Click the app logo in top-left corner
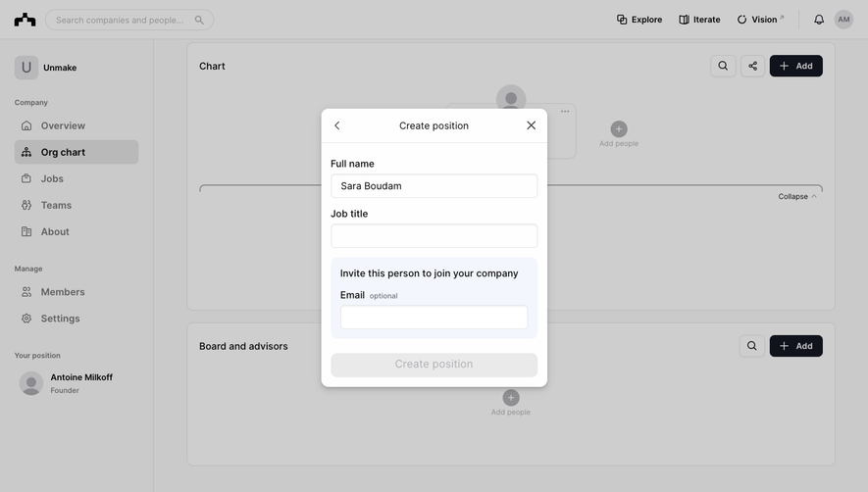The image size is (868, 492). [x=25, y=20]
